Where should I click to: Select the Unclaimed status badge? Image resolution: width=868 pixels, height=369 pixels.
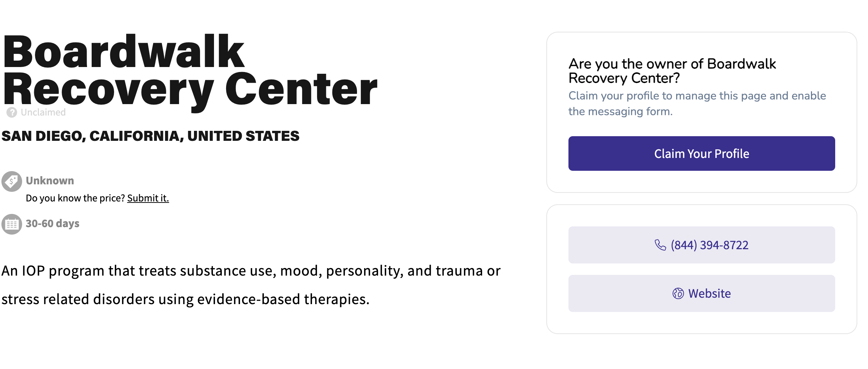(x=43, y=112)
